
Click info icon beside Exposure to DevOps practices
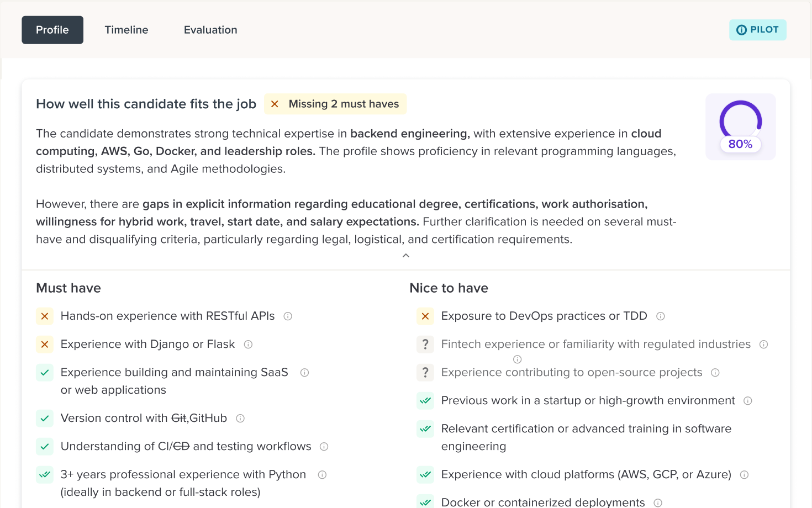(661, 316)
